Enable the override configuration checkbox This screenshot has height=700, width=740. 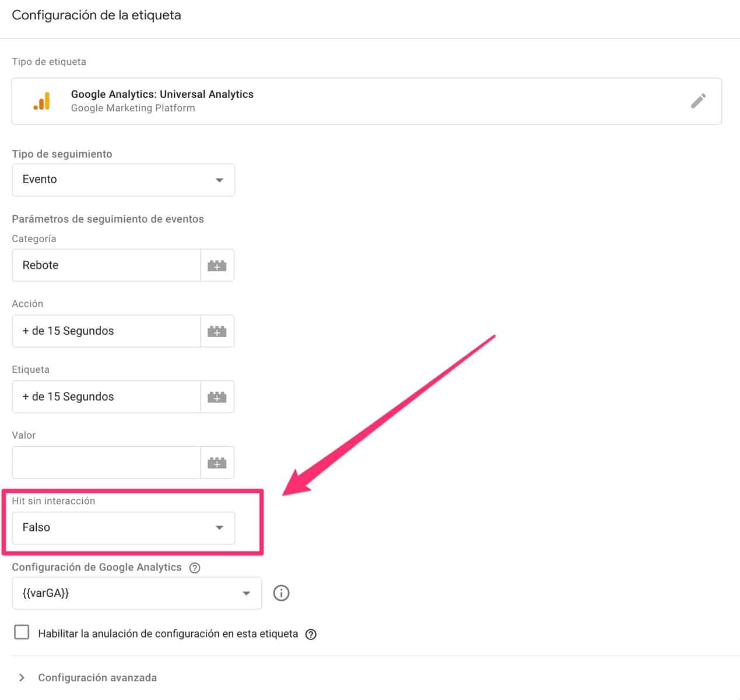(22, 632)
